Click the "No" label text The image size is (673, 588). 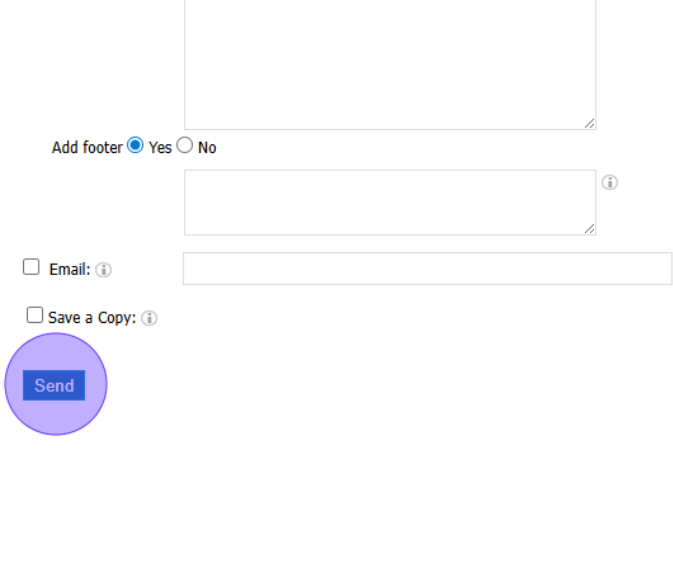tap(207, 148)
